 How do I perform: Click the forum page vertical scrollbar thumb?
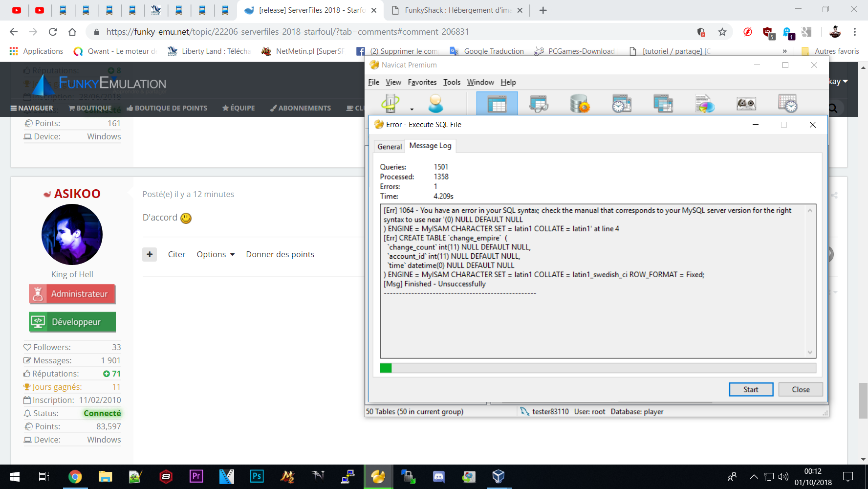[864, 401]
